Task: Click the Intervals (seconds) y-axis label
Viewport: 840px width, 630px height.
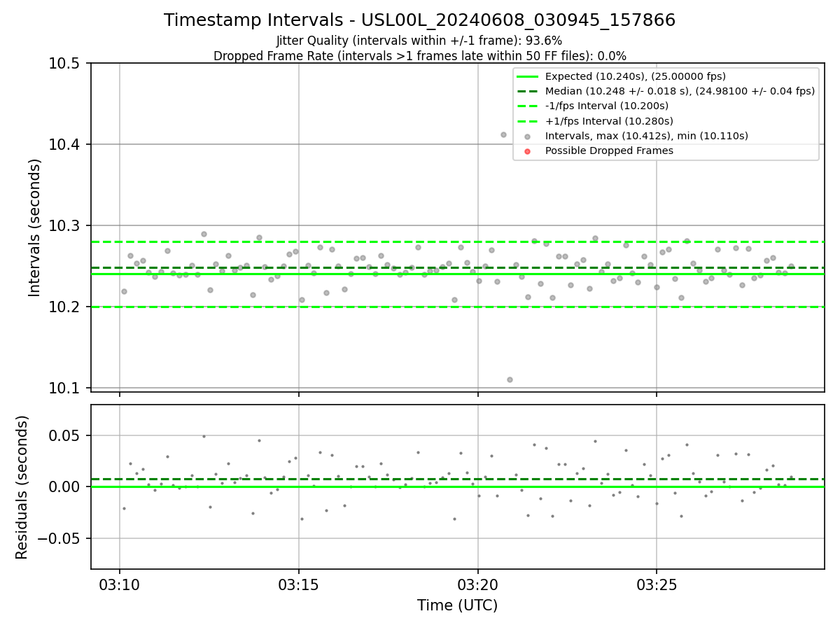Action: pyautogui.click(x=35, y=227)
